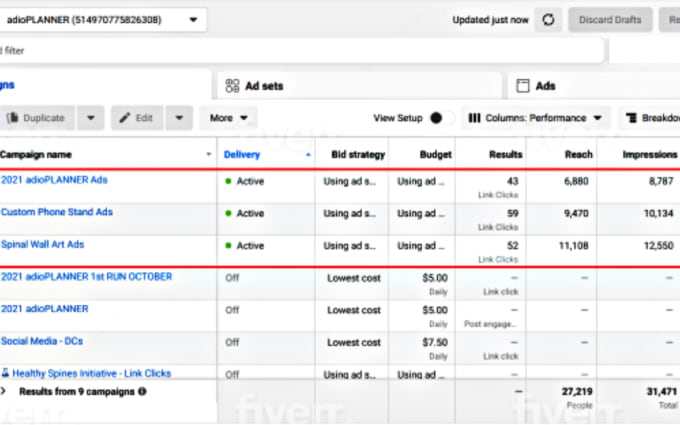Click the Off status of Social Media - DCs
This screenshot has height=425, width=680.
tap(232, 342)
